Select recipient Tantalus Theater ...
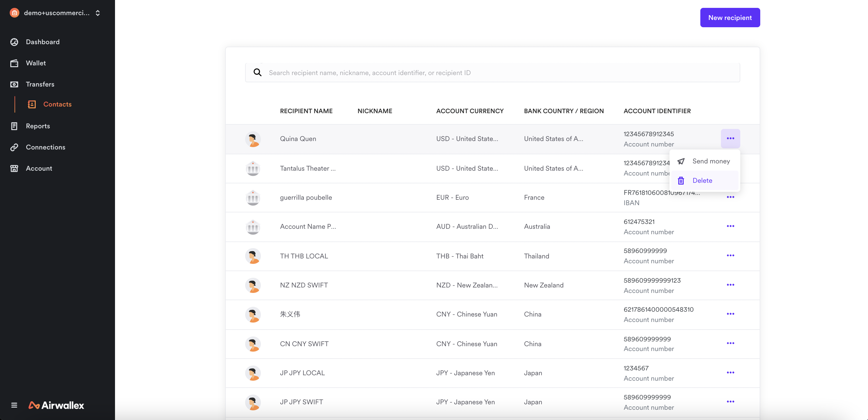The height and width of the screenshot is (420, 868). (307, 169)
